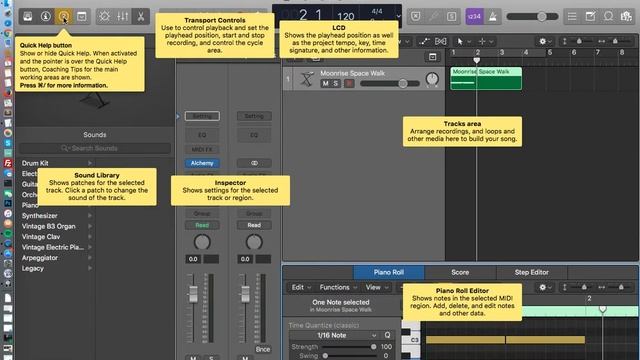Select Legacy in Library list

tap(33, 269)
